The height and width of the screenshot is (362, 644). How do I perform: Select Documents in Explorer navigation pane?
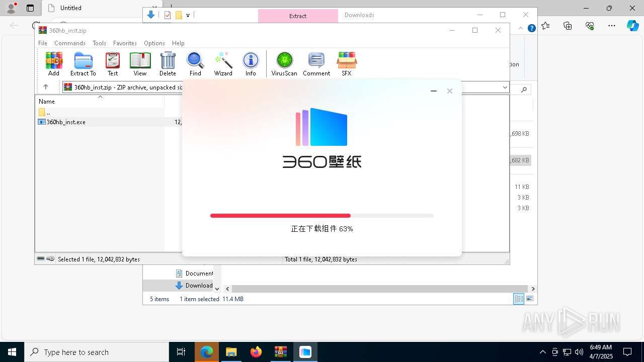coord(194,274)
